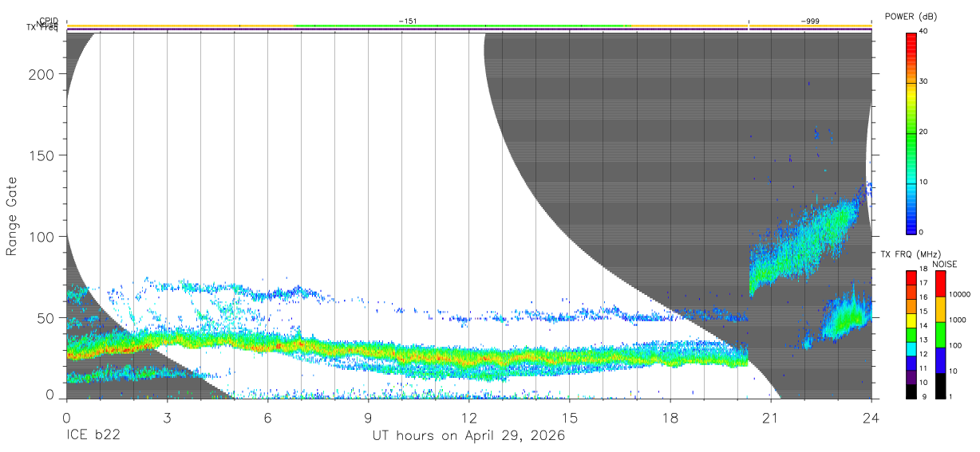Image resolution: width=980 pixels, height=452 pixels.
Task: Click the 15 hour tick label on time axis
Action: point(569,418)
